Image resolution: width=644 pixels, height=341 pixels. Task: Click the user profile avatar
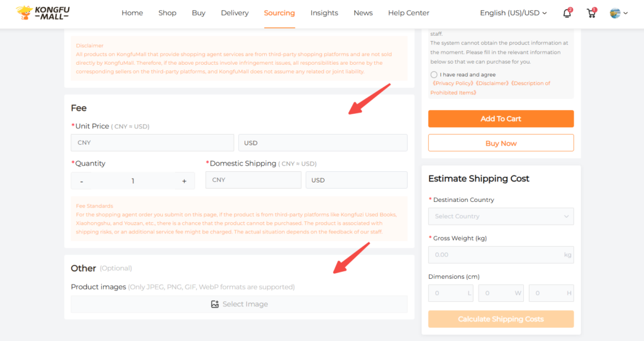[x=615, y=13]
